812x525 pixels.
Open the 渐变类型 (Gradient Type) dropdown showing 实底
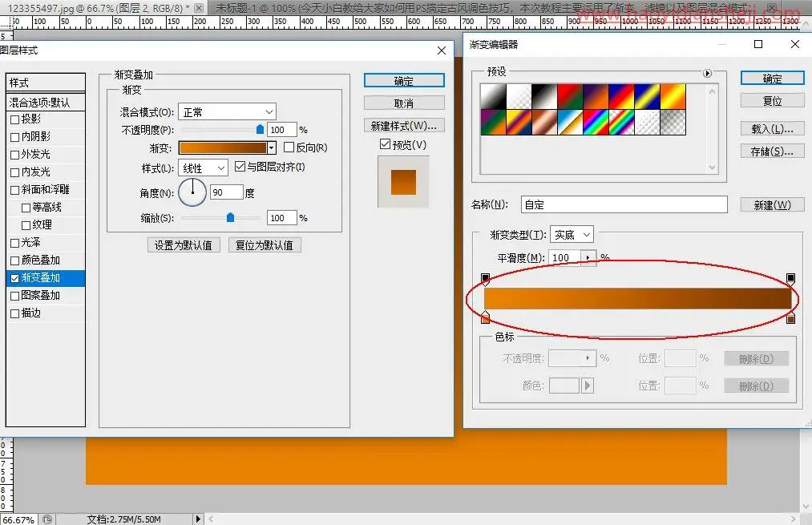[x=572, y=235]
